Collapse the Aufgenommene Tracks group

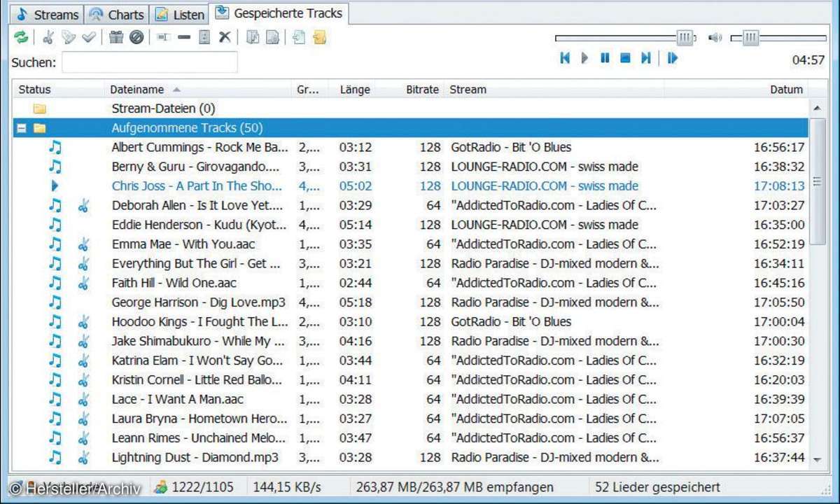point(22,128)
